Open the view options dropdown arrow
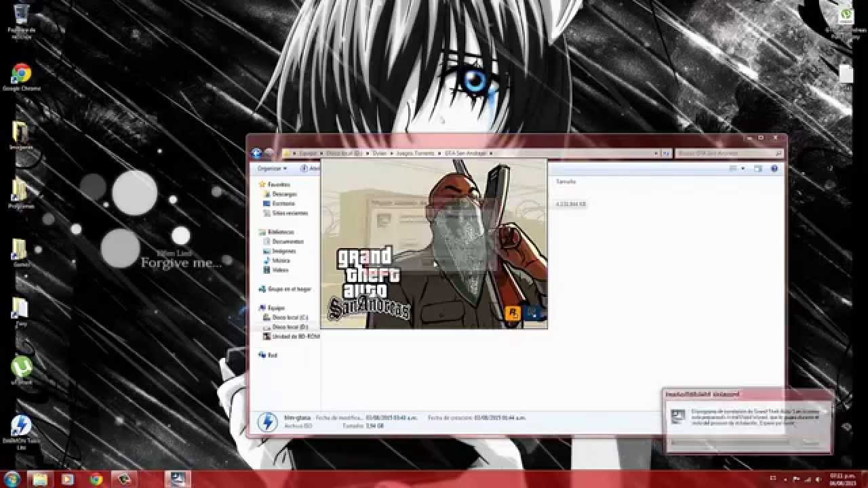868x488 pixels. (743, 168)
